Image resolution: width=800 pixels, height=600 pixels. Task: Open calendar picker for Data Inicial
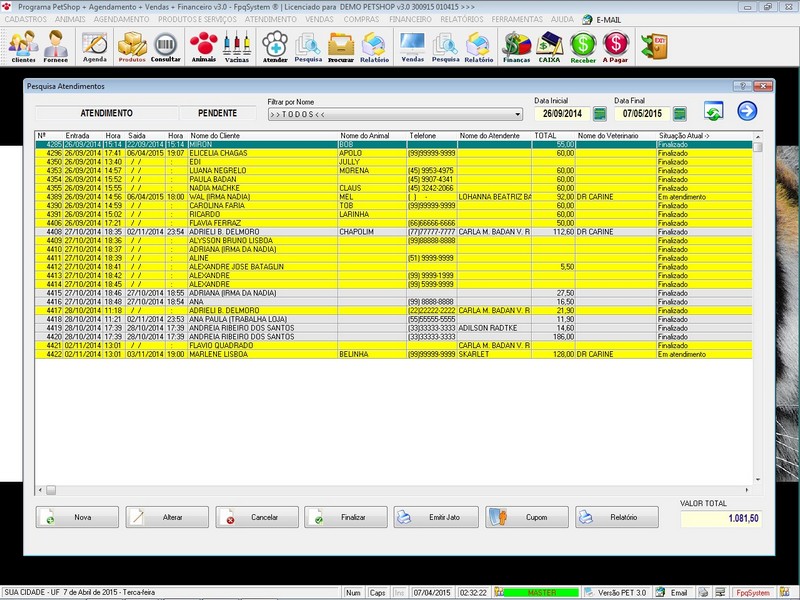(599, 113)
